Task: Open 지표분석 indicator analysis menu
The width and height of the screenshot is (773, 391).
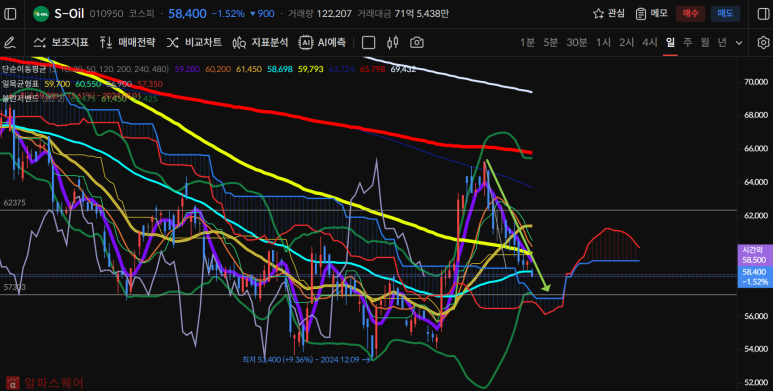Action: (260, 42)
